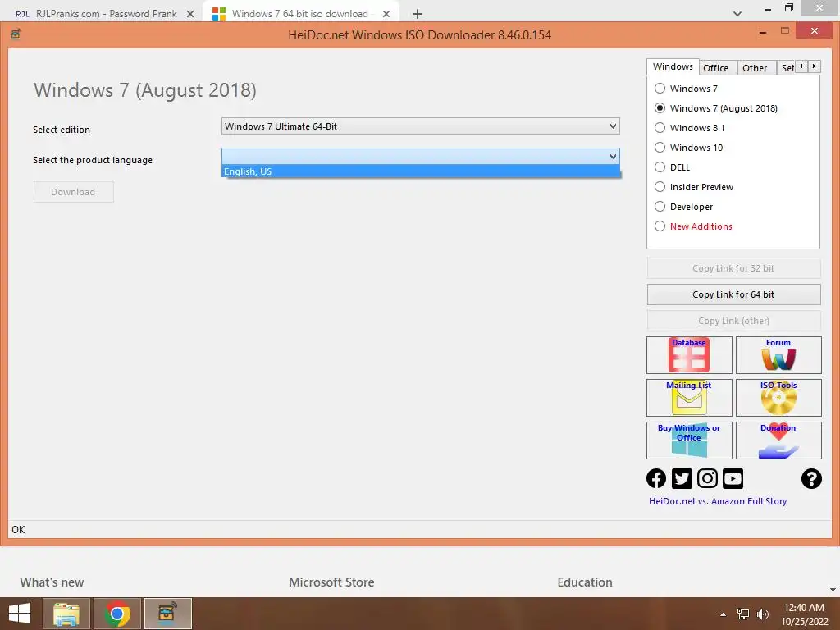Select the Windows 7 radio button

[x=660, y=89]
